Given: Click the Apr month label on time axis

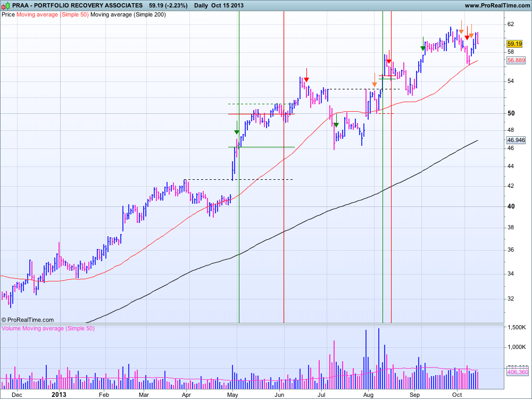Looking at the screenshot, I should pyautogui.click(x=186, y=395).
